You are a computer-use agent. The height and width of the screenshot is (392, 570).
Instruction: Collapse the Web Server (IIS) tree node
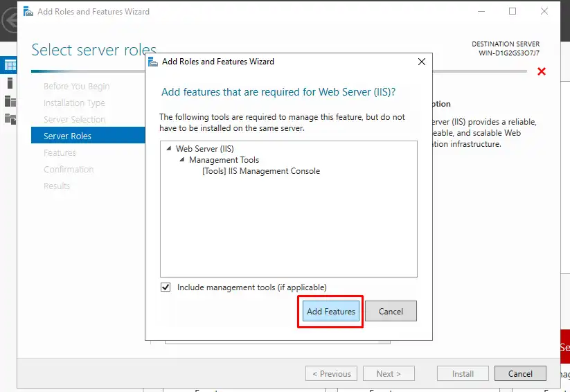169,148
